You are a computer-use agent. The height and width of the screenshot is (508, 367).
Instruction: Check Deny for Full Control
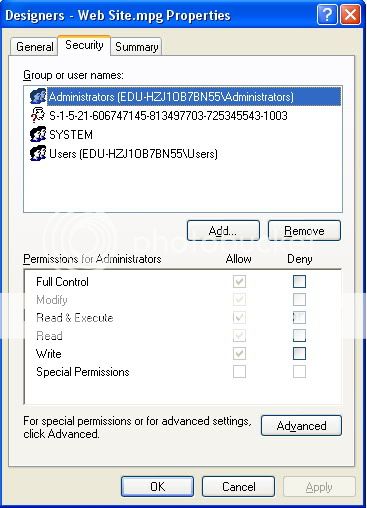coord(299,281)
